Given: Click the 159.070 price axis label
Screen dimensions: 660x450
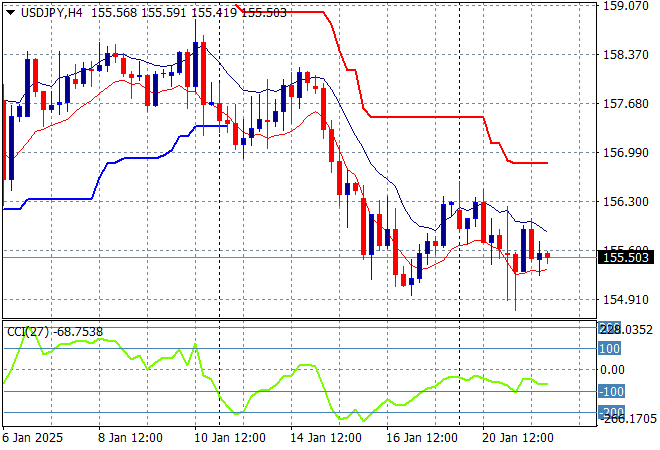Looking at the screenshot, I should pyautogui.click(x=627, y=6).
